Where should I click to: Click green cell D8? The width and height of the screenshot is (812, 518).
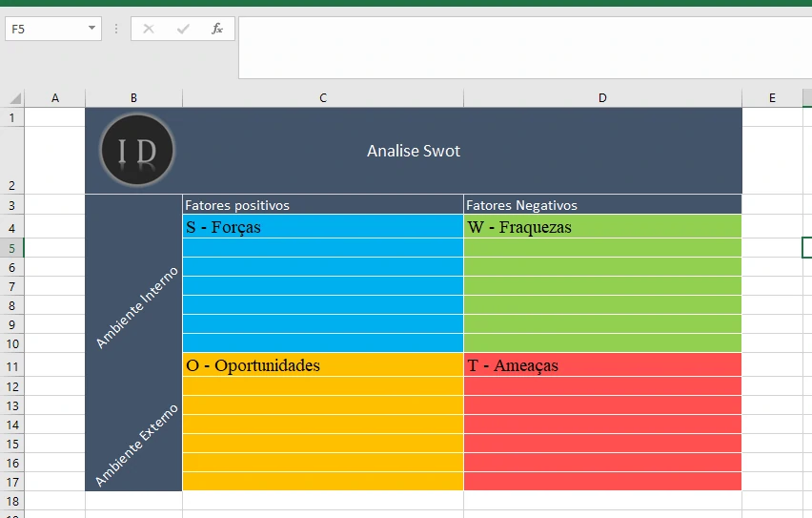click(602, 305)
